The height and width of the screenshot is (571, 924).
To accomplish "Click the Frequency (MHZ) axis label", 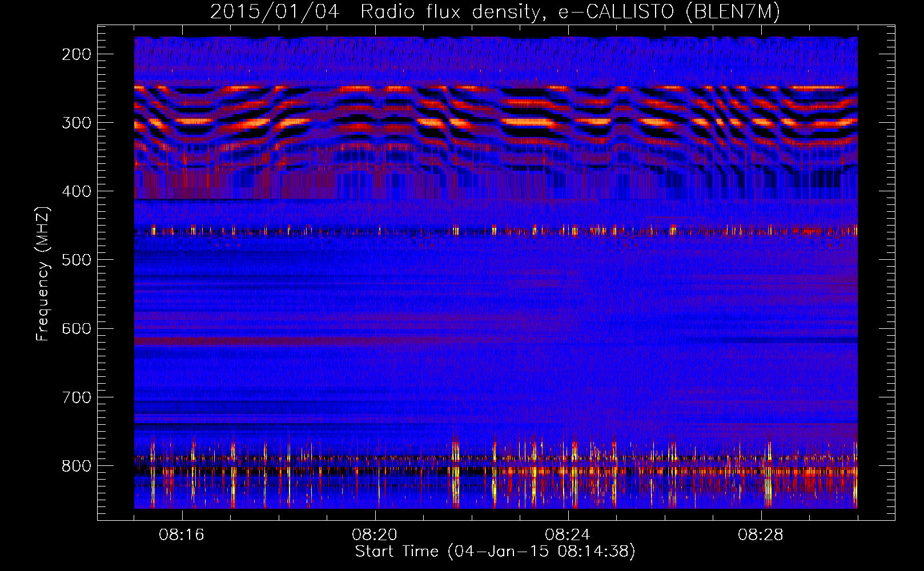I will 42,274.
